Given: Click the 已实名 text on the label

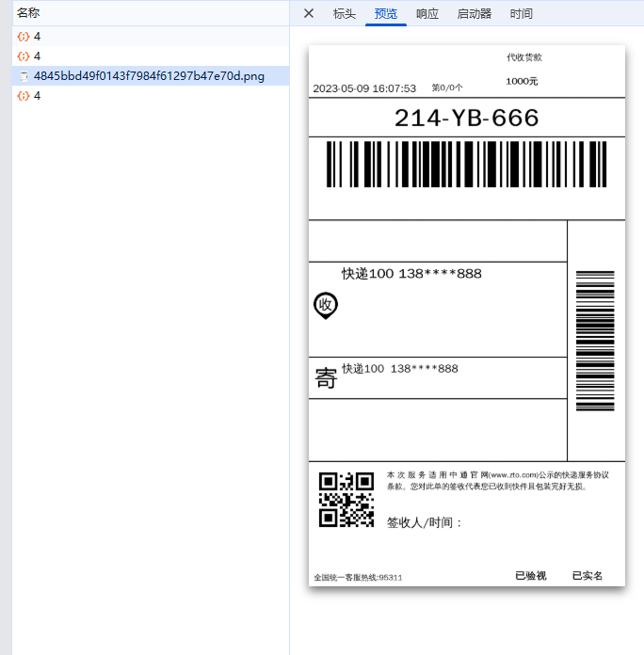Looking at the screenshot, I should [x=588, y=576].
